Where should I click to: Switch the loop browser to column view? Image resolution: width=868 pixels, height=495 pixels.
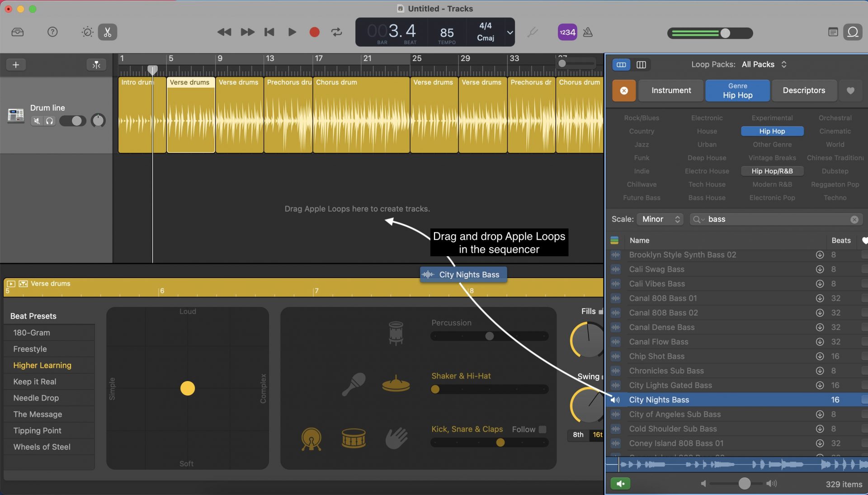(642, 65)
